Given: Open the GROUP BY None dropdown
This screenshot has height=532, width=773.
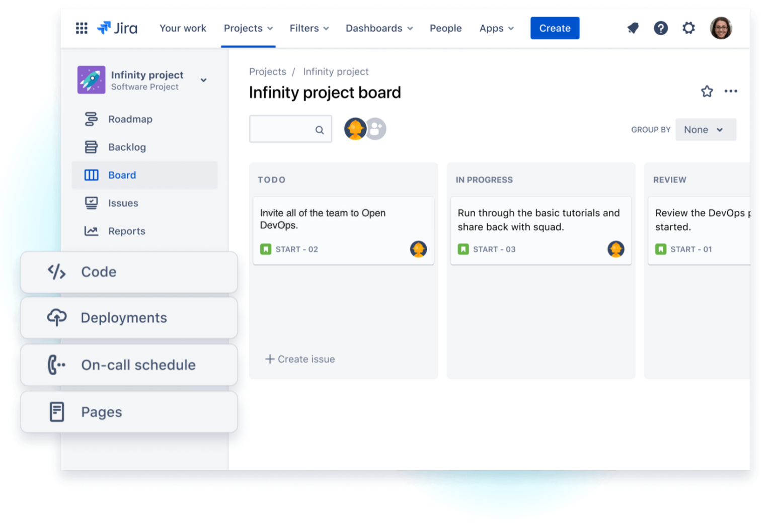Looking at the screenshot, I should pyautogui.click(x=705, y=129).
